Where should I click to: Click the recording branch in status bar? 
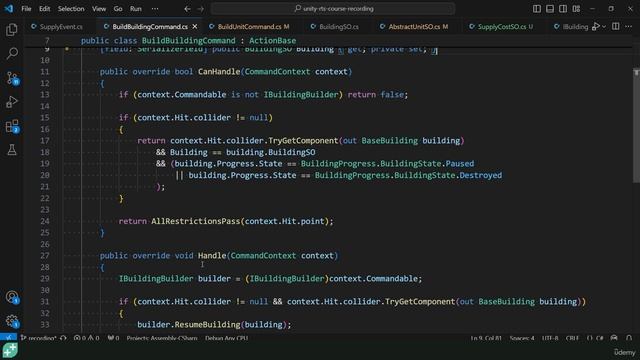(38, 338)
